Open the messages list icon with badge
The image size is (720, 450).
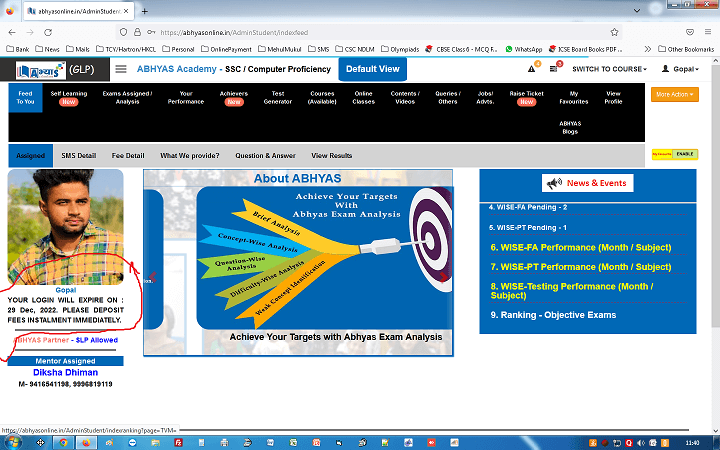[554, 69]
